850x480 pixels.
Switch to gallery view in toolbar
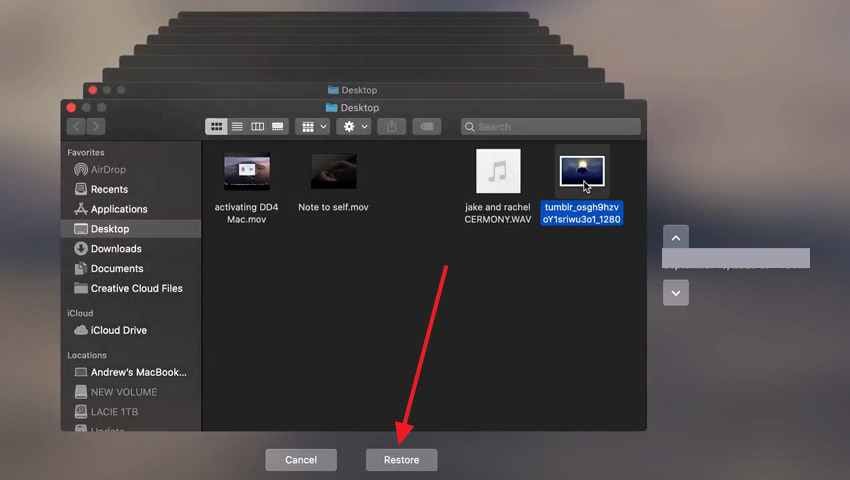[x=278, y=126]
